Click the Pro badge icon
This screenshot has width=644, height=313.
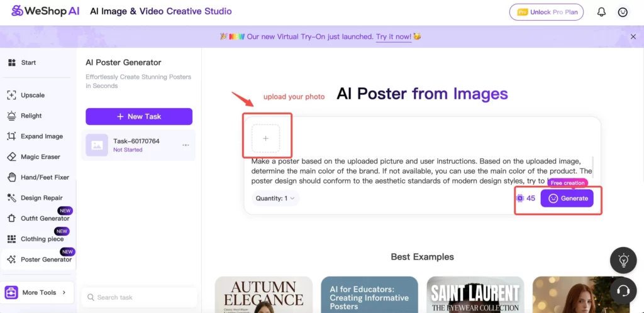[x=522, y=13]
